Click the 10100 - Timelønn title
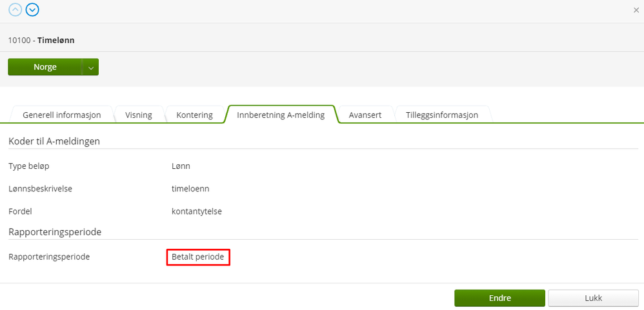The image size is (644, 310). 41,40
